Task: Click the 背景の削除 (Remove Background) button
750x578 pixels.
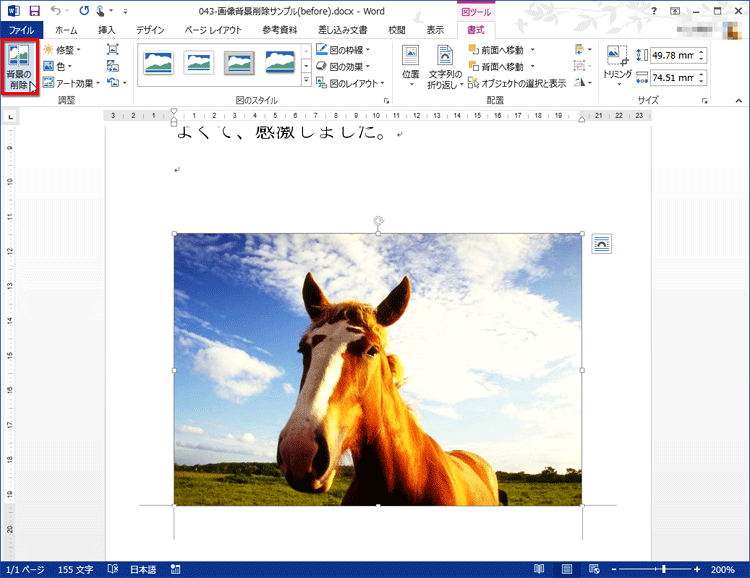Action: [x=18, y=67]
